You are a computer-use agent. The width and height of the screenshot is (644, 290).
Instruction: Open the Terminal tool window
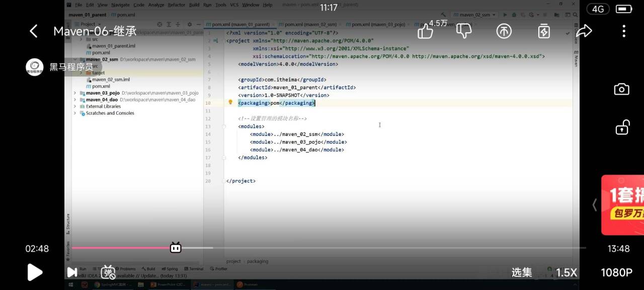(193, 269)
